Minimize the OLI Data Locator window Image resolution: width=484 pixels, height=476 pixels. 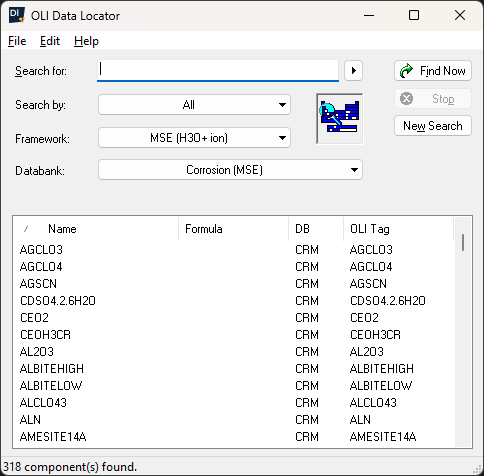[x=369, y=15]
